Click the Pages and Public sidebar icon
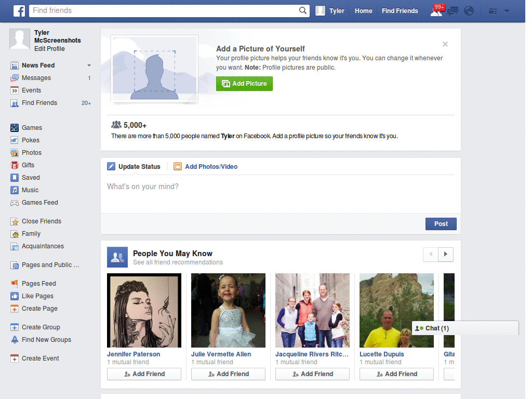 coord(14,265)
